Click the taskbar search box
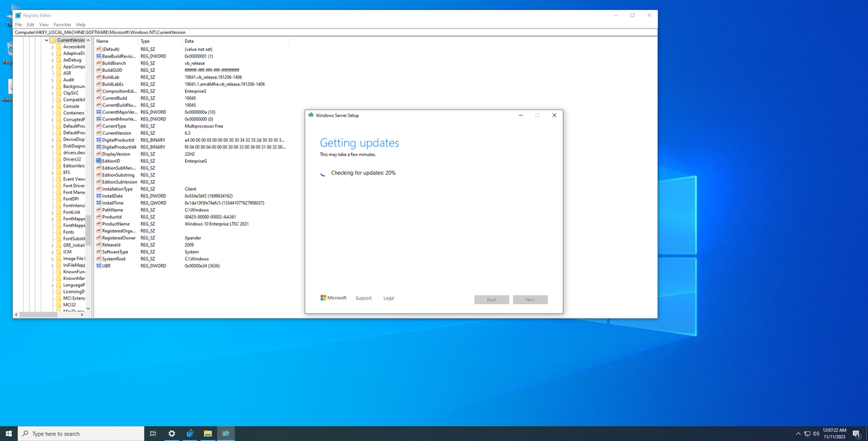868x441 pixels. pyautogui.click(x=81, y=434)
